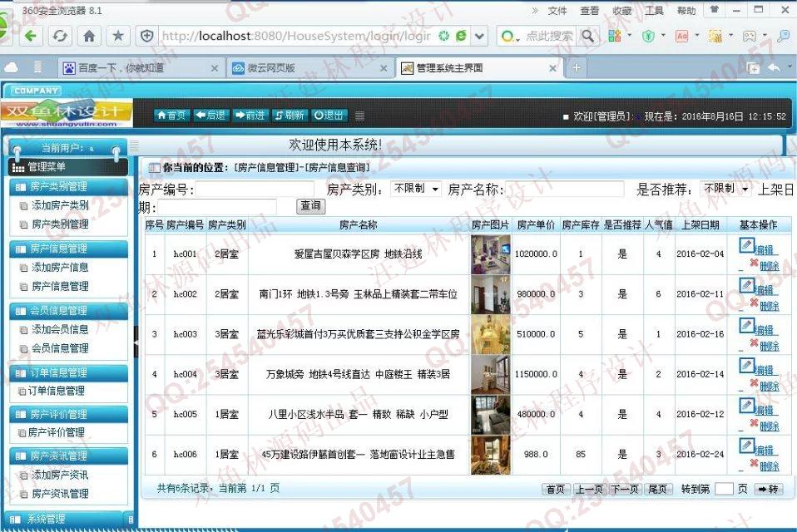The height and width of the screenshot is (532, 797).
Task: Open 添加房产类别 in sidebar
Action: pos(60,205)
